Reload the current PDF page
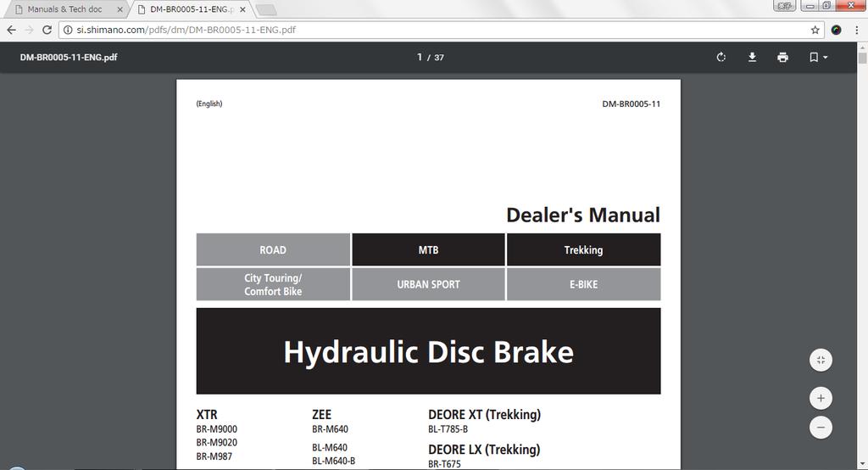Screen dimensions: 868x470 pyautogui.click(x=47, y=30)
